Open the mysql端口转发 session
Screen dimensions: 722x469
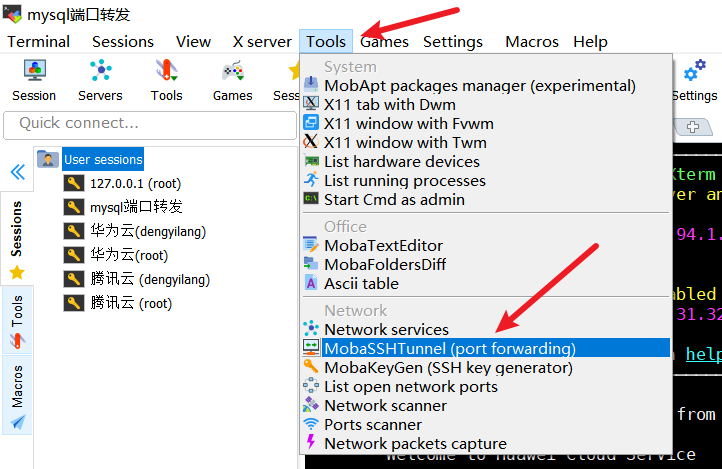(136, 207)
